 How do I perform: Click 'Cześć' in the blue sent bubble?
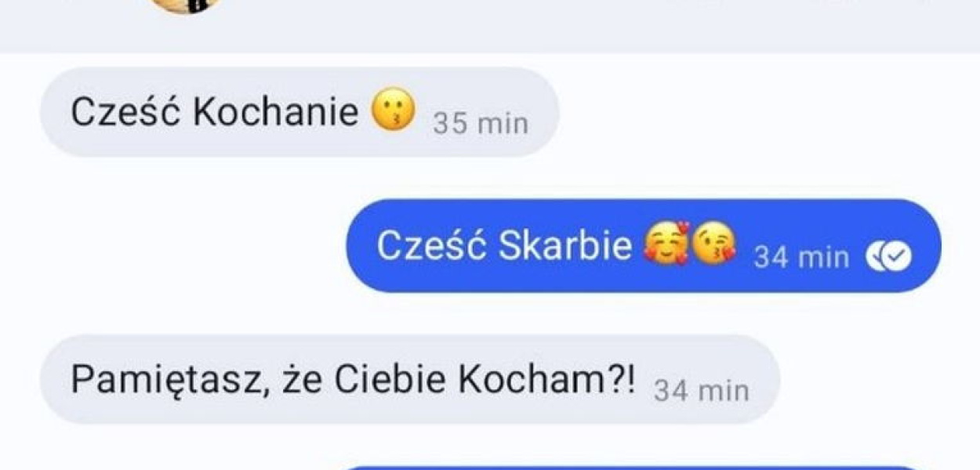[x=433, y=246]
